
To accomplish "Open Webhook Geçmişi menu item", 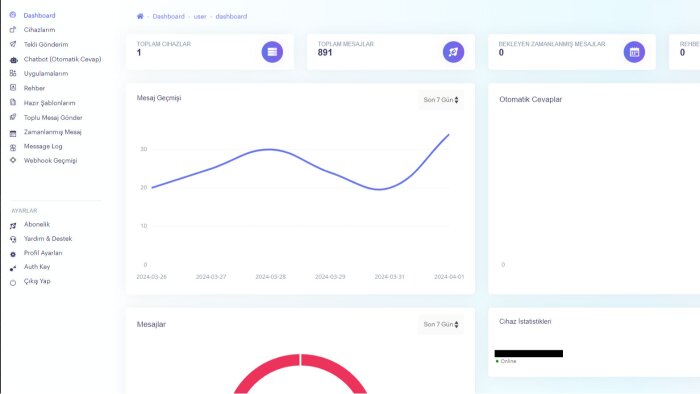I will point(50,160).
